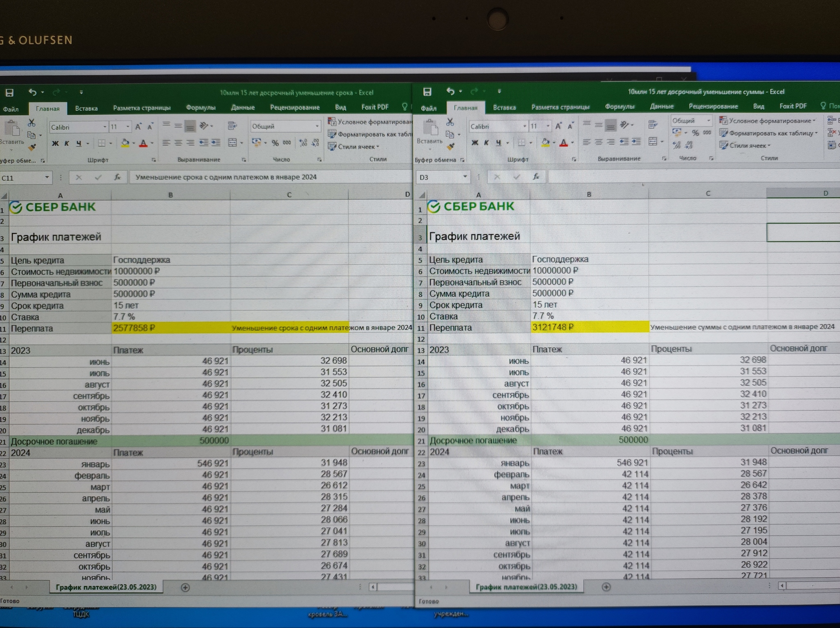Open Calibri font dropdown in left window
Viewport: 840px width, 628px height.
pyautogui.click(x=105, y=127)
